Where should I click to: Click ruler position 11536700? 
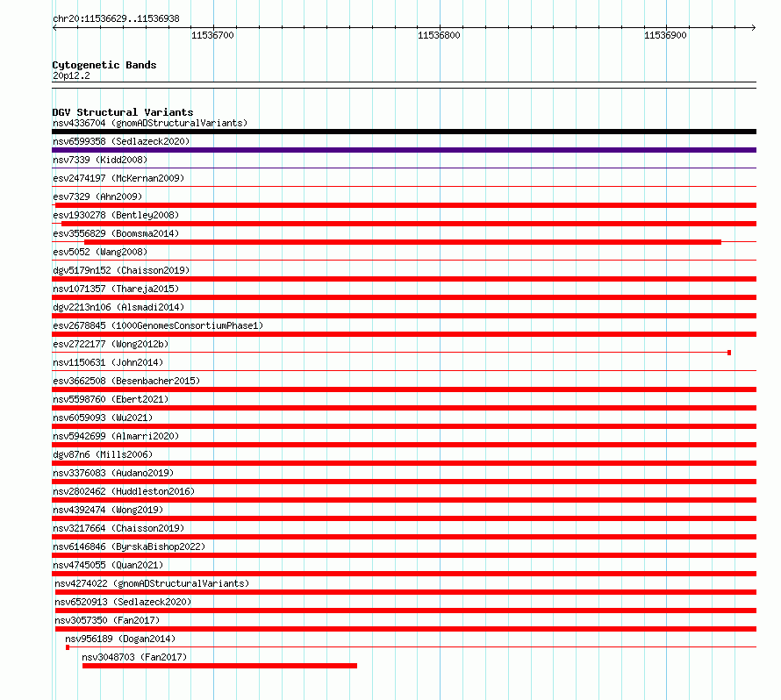(212, 35)
